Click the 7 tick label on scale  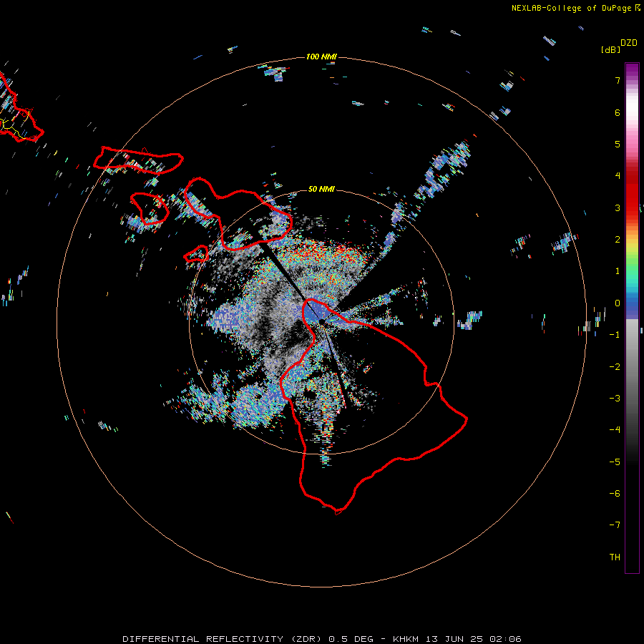click(x=618, y=80)
